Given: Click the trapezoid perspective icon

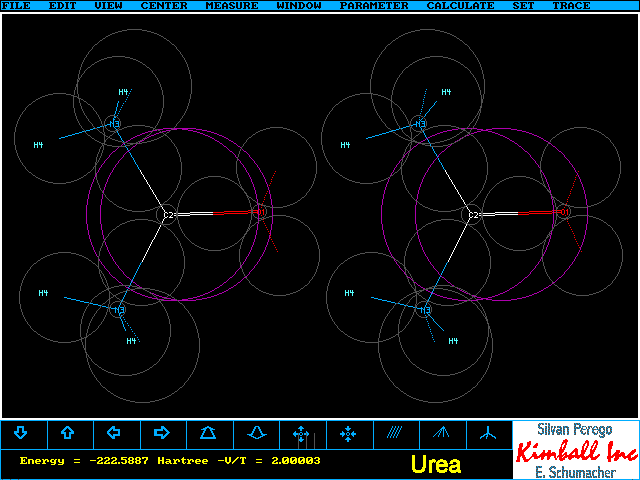Looking at the screenshot, I should pyautogui.click(x=208, y=433).
